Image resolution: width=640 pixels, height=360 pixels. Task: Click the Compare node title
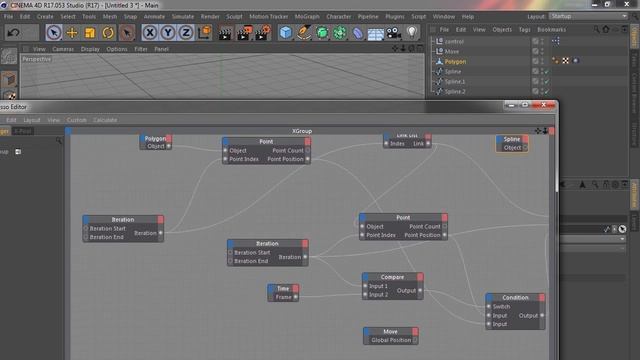[x=392, y=277]
